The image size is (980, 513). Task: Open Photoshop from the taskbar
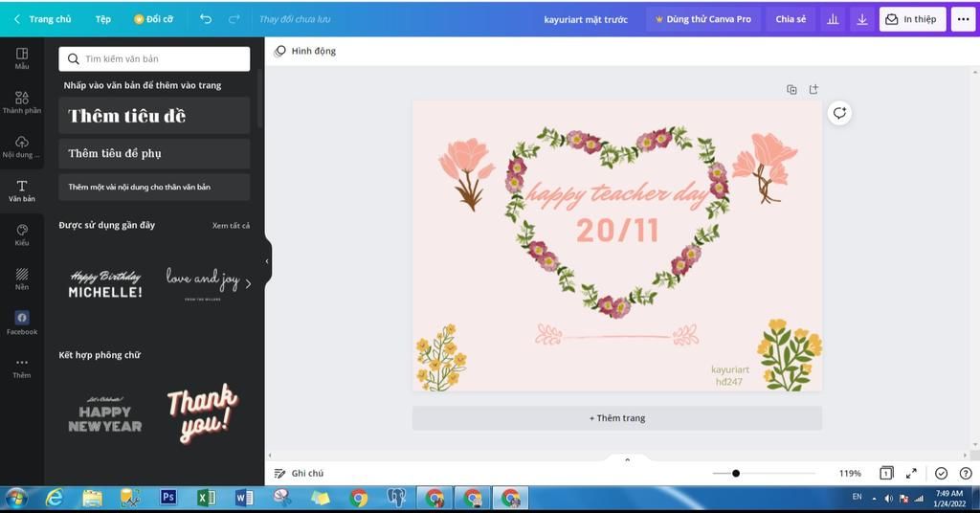coord(168,498)
